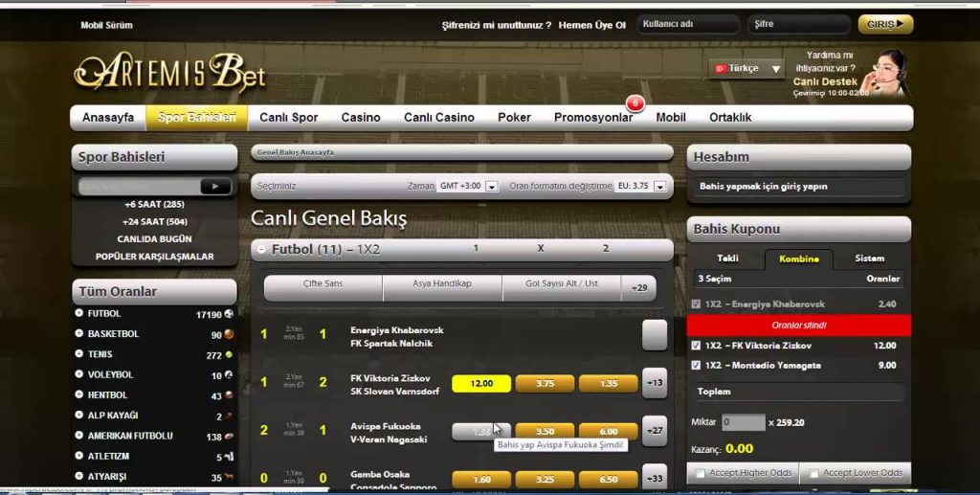Expand the TENIS category
980x495 pixels.
coord(78,353)
